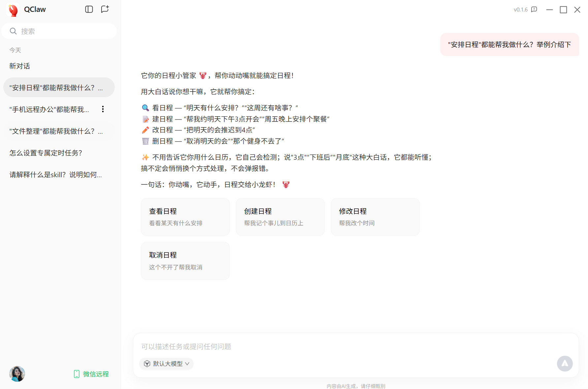Screen dimensions: 588x389
Task: Open options for "手机远程办公" conversation
Action: tap(103, 109)
